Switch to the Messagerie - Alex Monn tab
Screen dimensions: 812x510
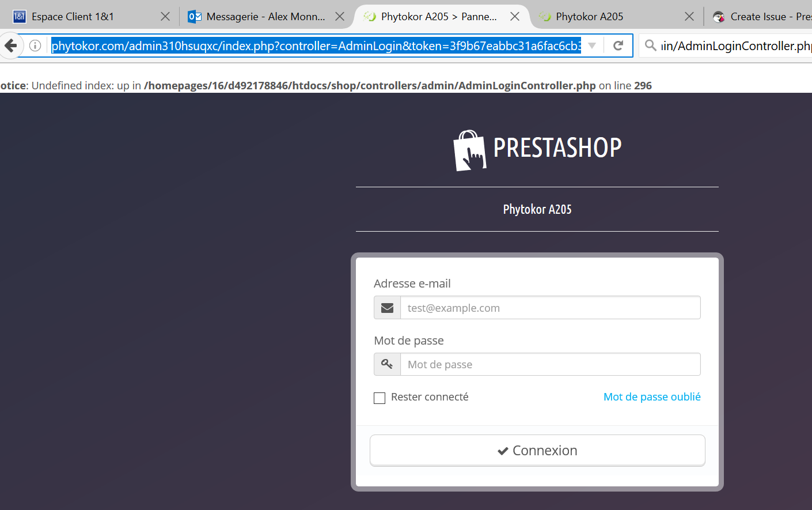[265, 17]
